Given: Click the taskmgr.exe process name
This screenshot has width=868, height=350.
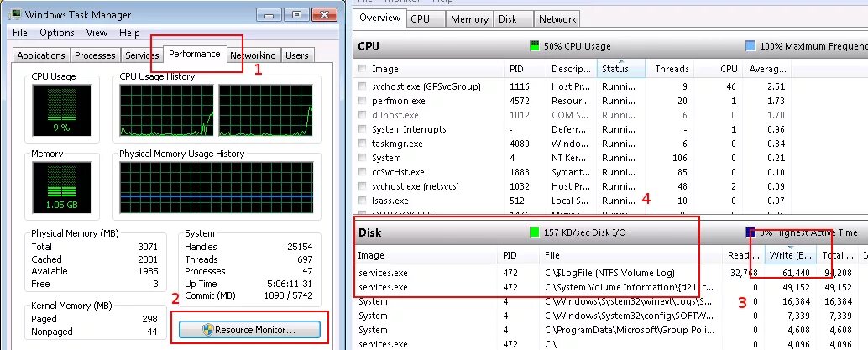Looking at the screenshot, I should click(397, 144).
